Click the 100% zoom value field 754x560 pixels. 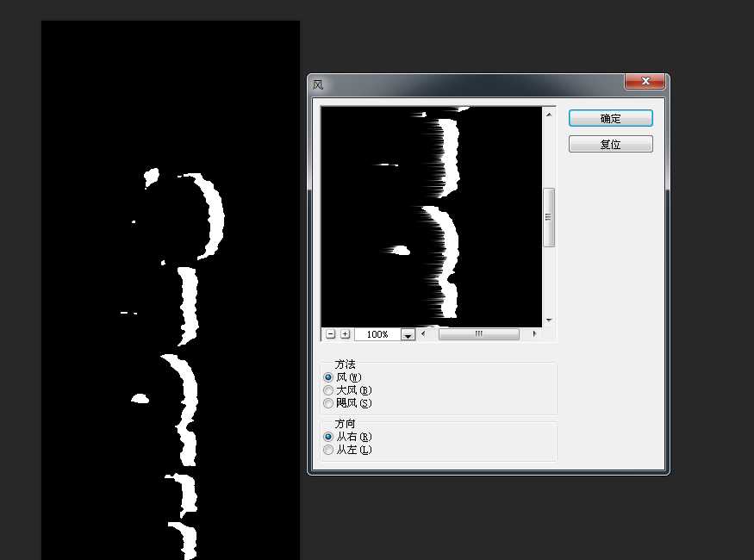pos(377,334)
